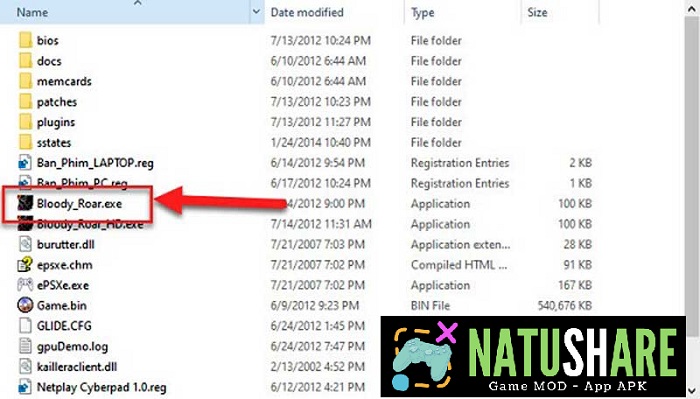This screenshot has height=399, width=700.
Task: Select the file named Game.bin
Action: (62, 306)
